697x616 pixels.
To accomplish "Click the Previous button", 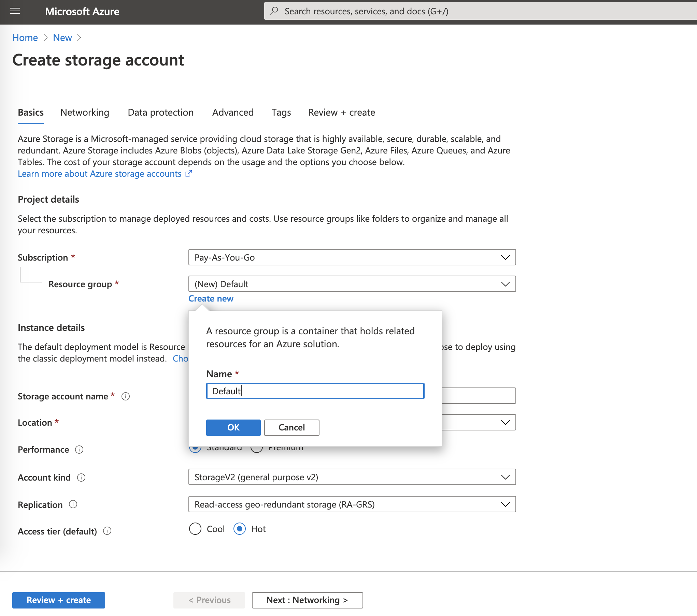I will 209,600.
